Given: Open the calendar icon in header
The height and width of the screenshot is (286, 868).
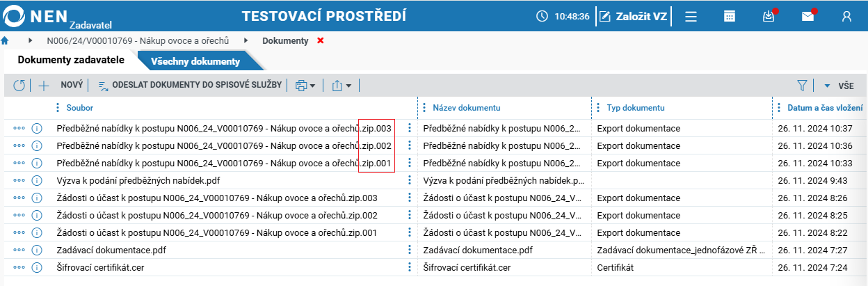Looking at the screenshot, I should (730, 16).
